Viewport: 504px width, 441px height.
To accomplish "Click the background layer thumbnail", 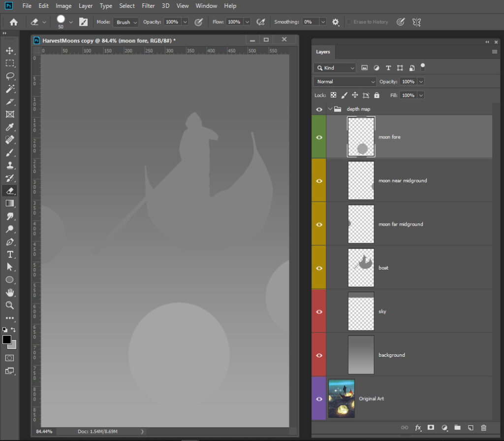I will click(x=361, y=355).
